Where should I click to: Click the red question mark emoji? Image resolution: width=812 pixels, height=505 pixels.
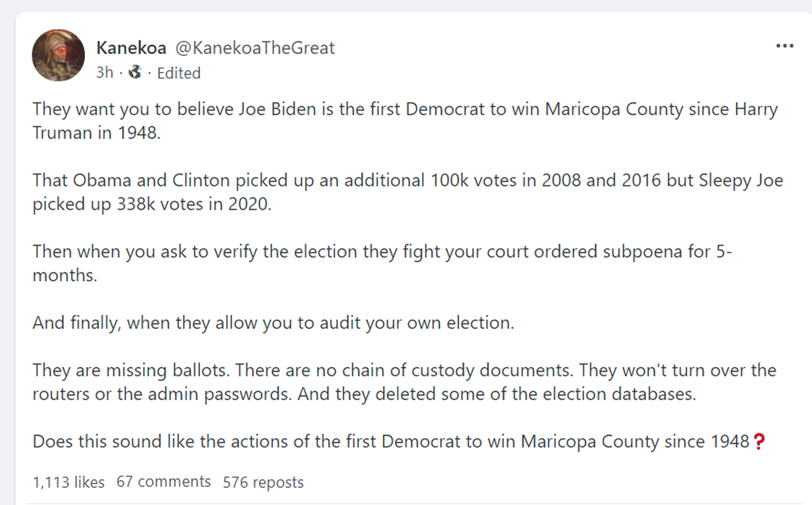click(759, 441)
